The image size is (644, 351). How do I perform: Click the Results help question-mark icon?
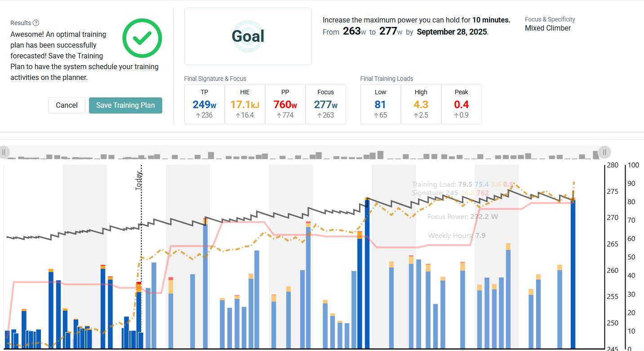click(36, 23)
